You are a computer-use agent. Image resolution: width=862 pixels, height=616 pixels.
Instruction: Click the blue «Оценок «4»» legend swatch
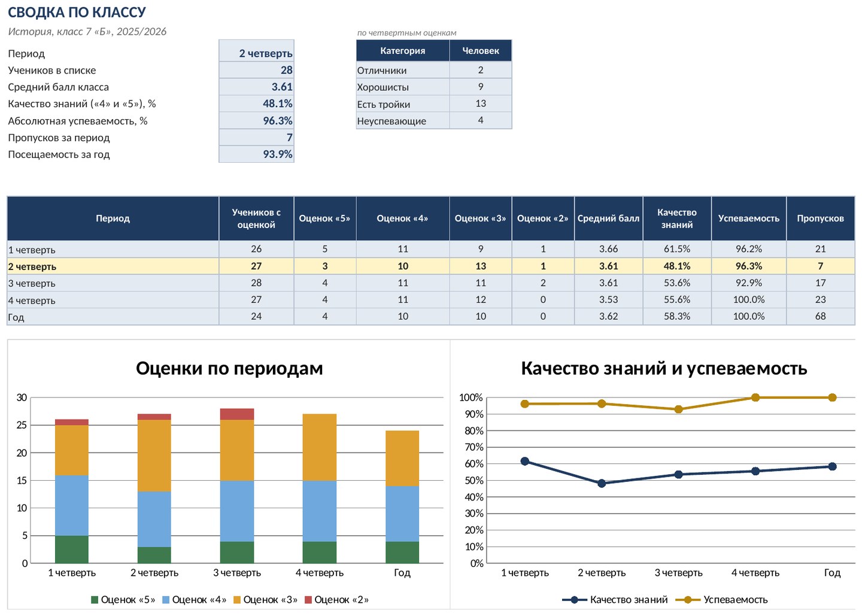(166, 599)
